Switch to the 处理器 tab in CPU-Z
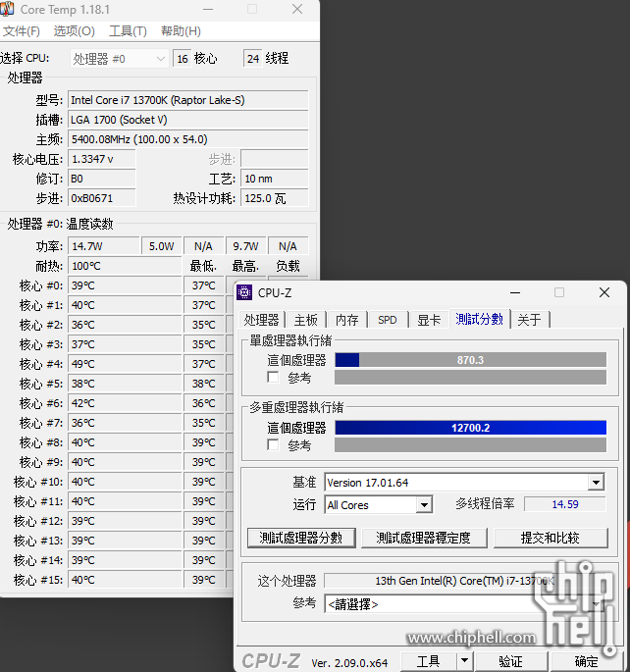 [x=261, y=320]
